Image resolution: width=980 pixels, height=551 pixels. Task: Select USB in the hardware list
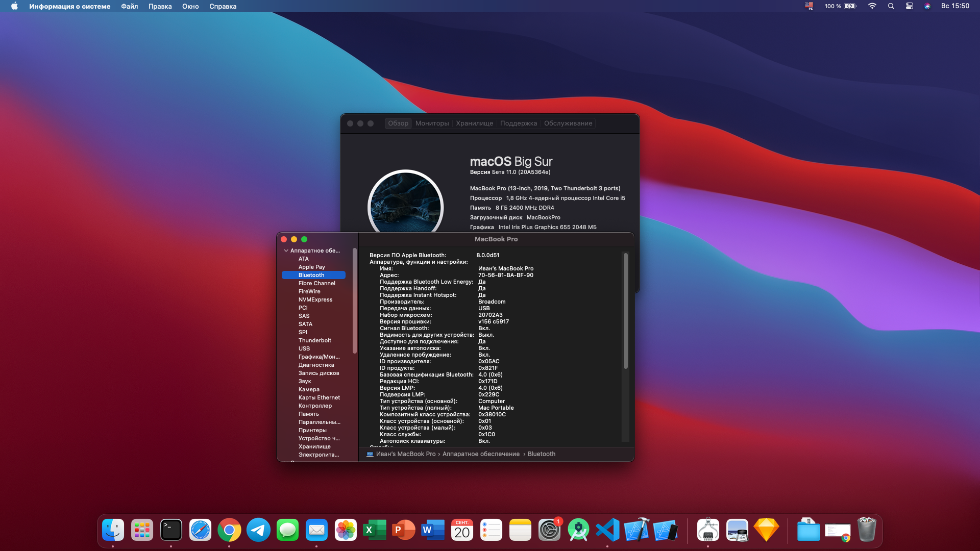point(304,348)
